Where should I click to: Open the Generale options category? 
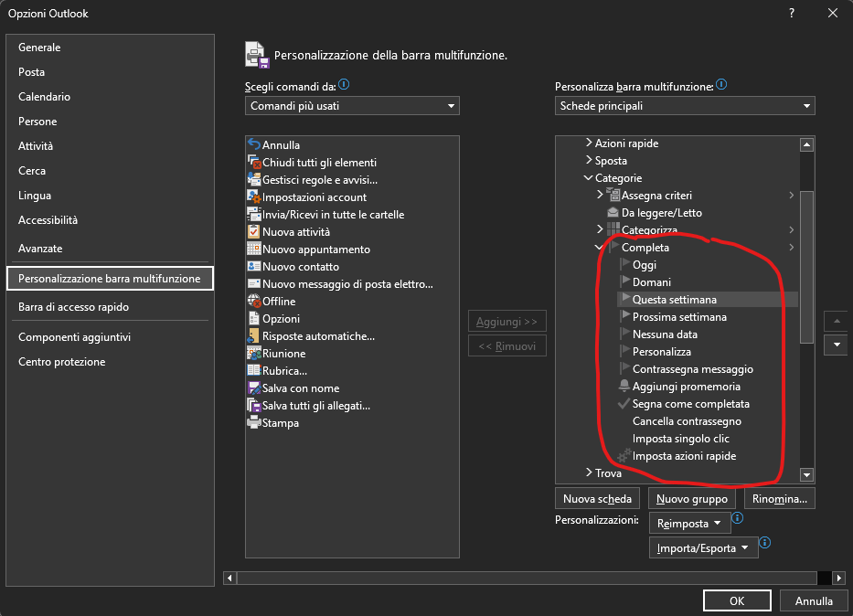110,48
